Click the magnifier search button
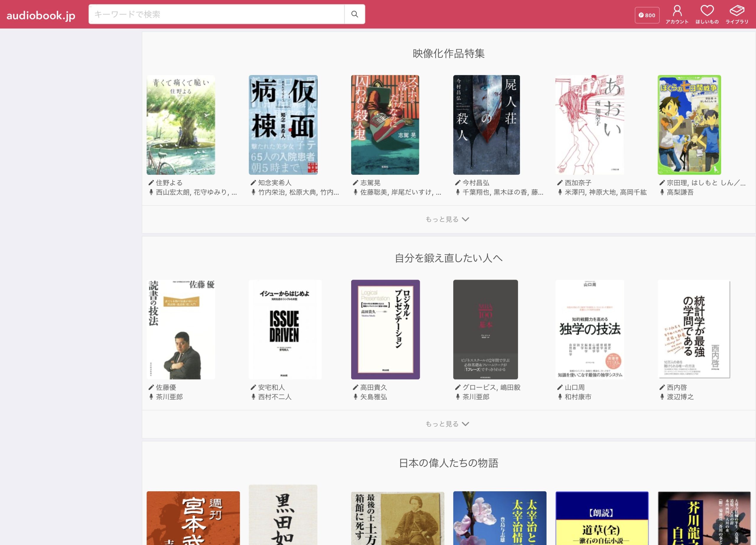Image resolution: width=756 pixels, height=545 pixels. pos(355,14)
